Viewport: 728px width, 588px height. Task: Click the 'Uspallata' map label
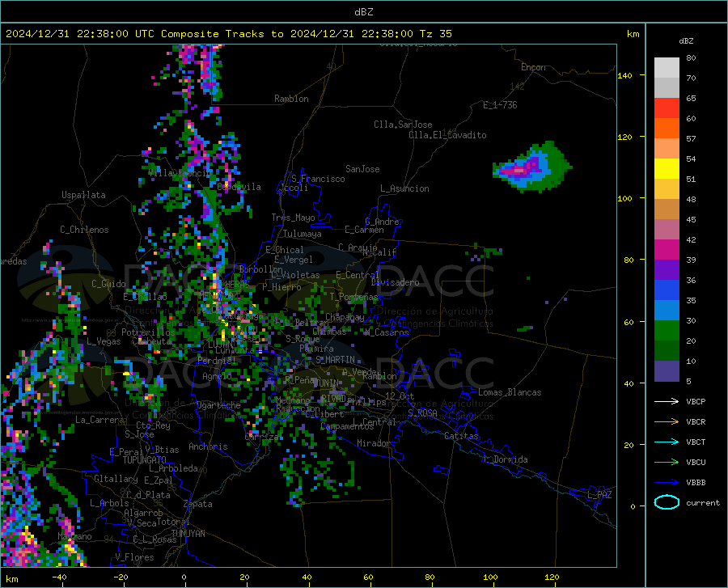pyautogui.click(x=83, y=195)
